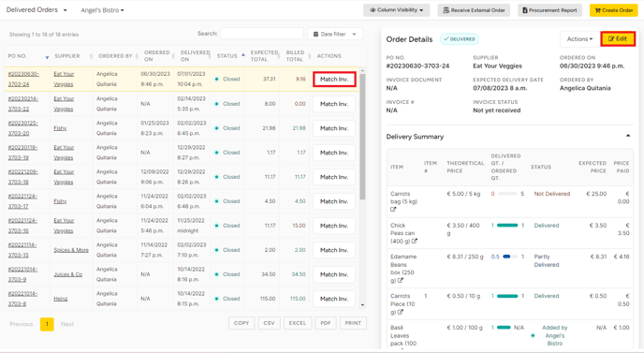Export the table as PDF
Viewport: 644px width, 353px height.
[326, 323]
